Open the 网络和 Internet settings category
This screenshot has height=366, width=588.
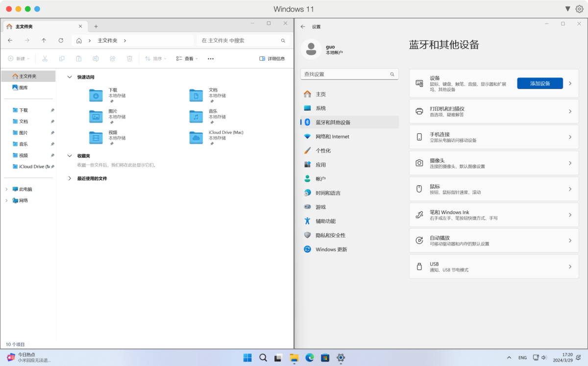click(x=349, y=137)
